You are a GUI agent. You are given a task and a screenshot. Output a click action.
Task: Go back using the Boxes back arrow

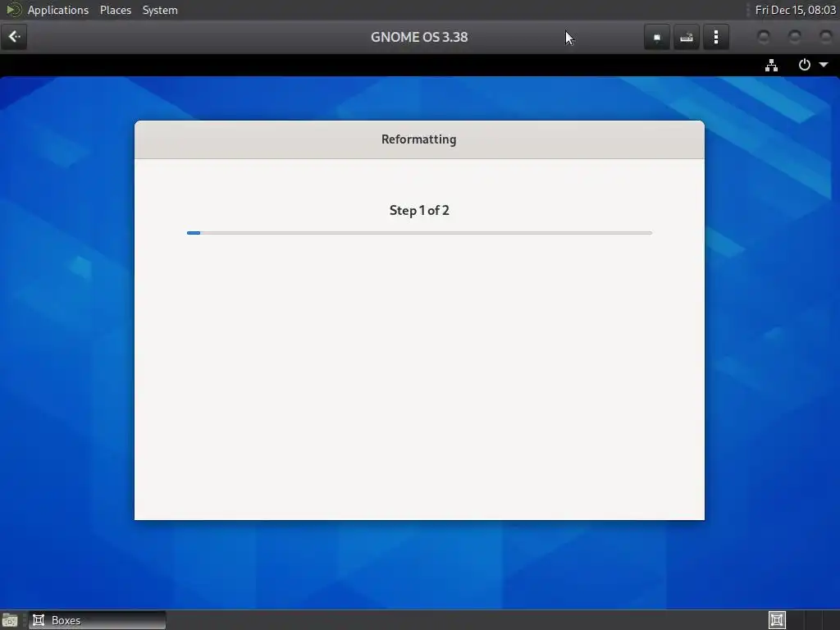coord(14,37)
